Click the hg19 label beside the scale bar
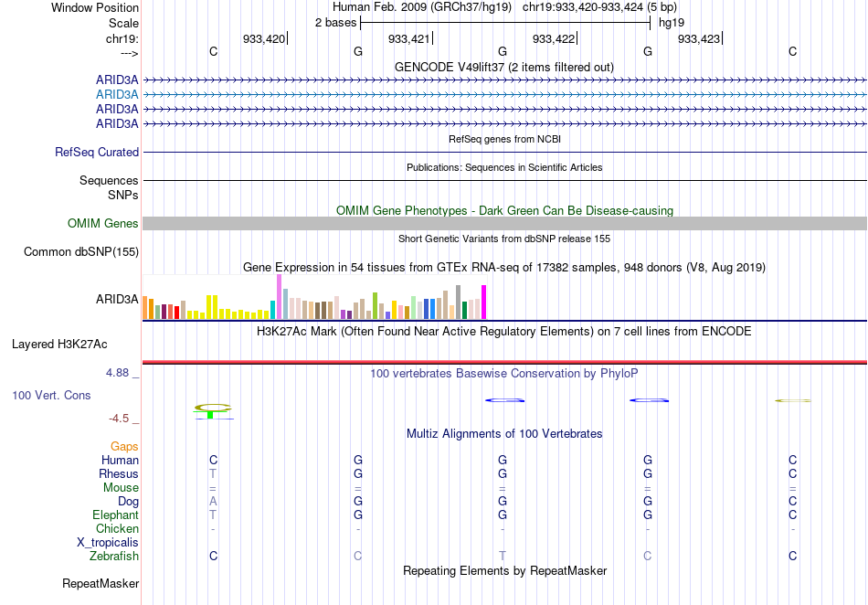Viewport: 868px width, 605px height. coord(672,23)
